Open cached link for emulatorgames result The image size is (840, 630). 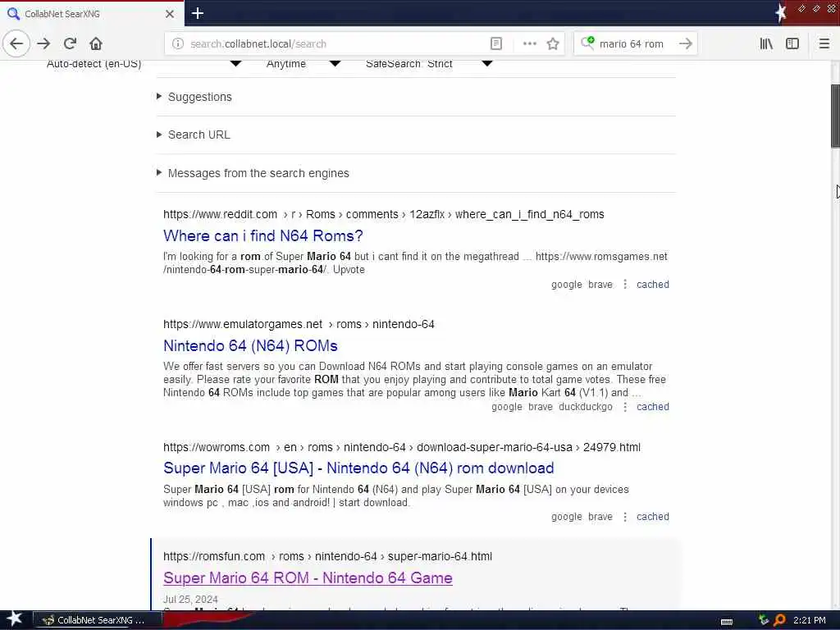click(x=652, y=407)
